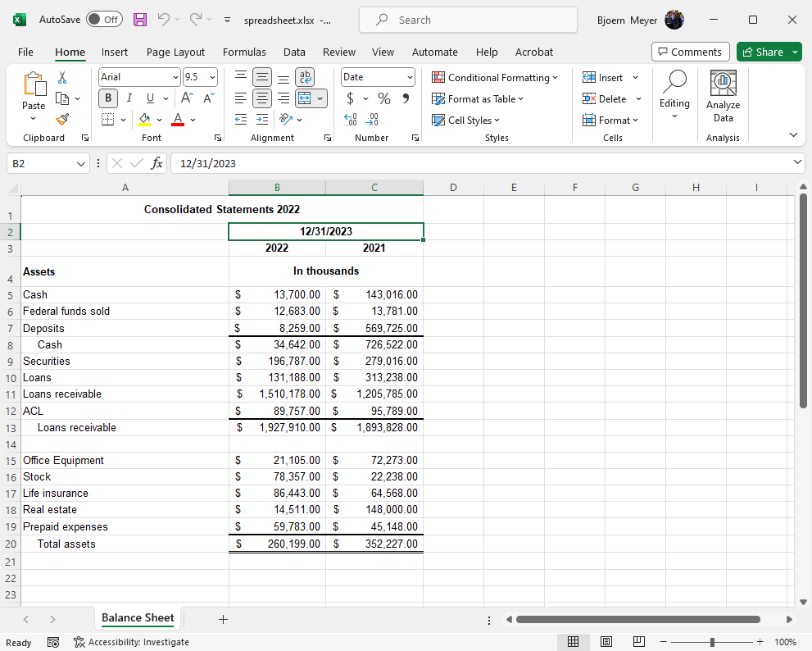Click inside the formula bar
Image resolution: width=812 pixels, height=651 pixels.
point(328,163)
